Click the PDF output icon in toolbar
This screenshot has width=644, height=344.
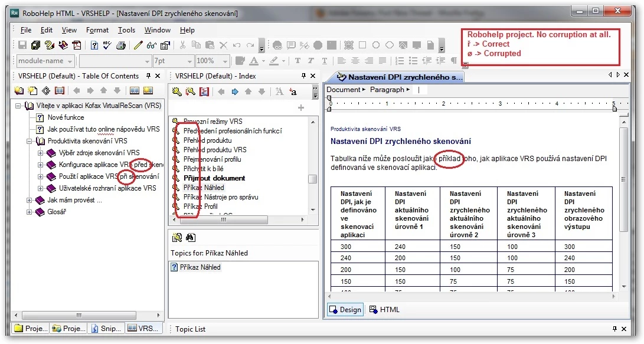[x=76, y=45]
